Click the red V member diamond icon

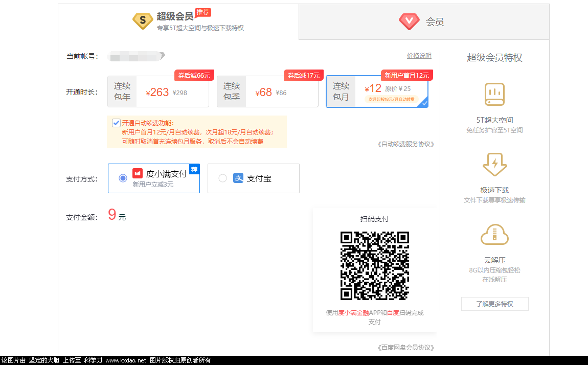(409, 21)
